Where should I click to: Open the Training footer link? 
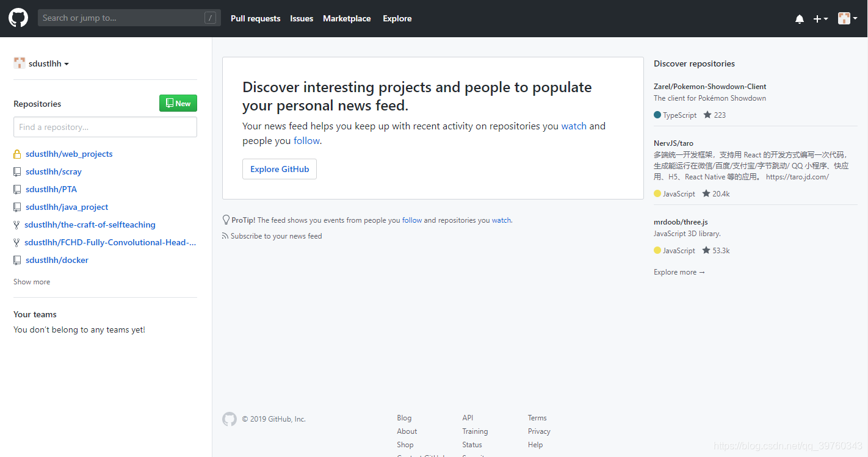[x=475, y=431]
